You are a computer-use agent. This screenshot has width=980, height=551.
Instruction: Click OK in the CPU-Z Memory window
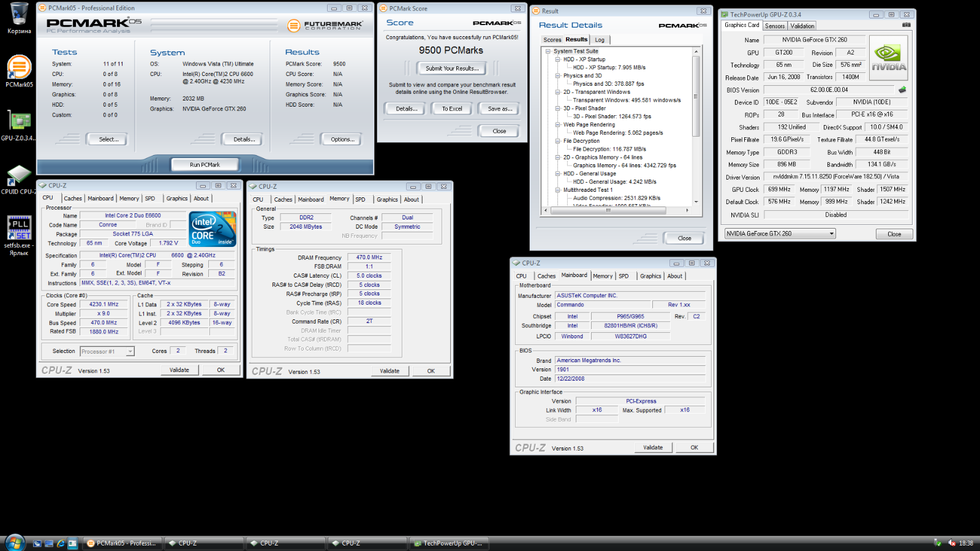click(431, 371)
